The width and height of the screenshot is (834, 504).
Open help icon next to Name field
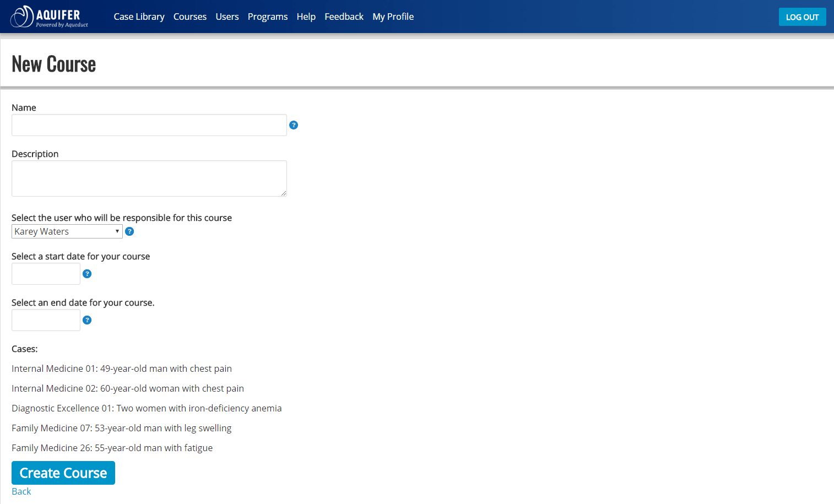point(294,125)
